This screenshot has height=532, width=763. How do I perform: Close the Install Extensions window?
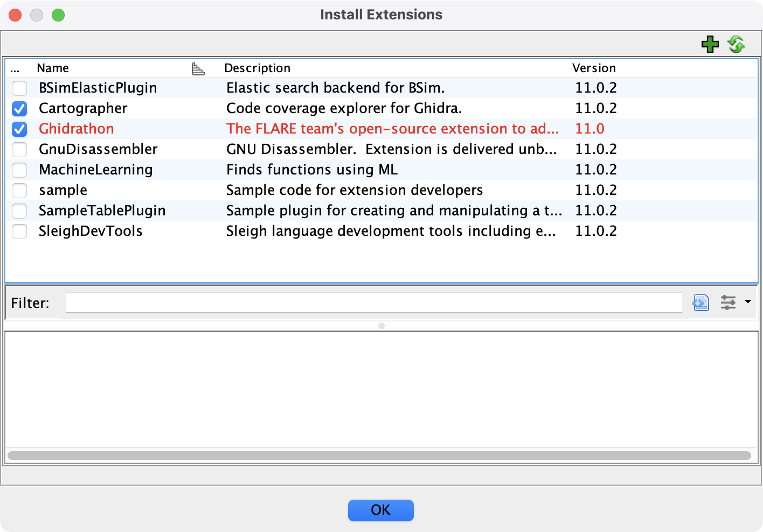(x=15, y=15)
